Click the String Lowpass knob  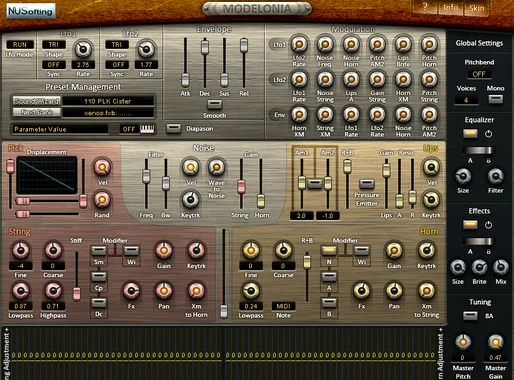coord(20,291)
